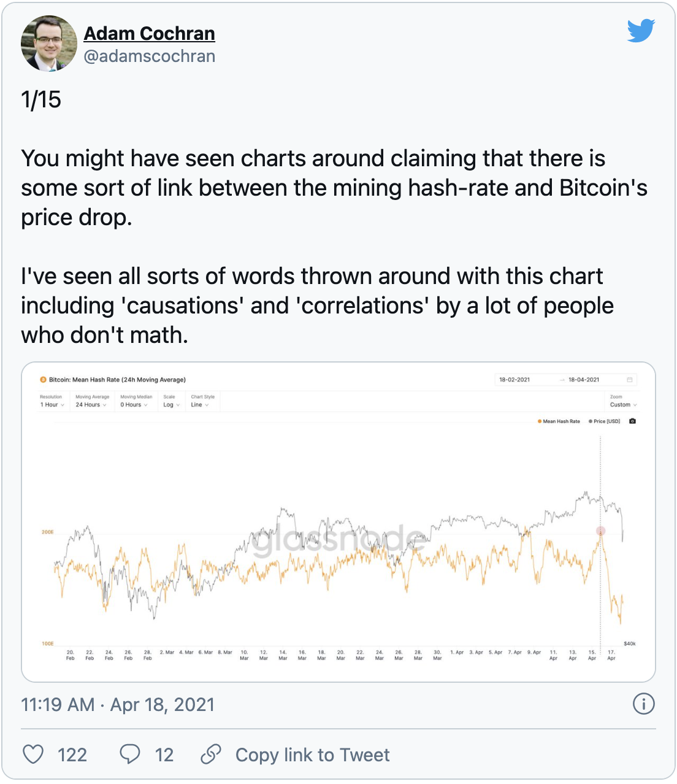
Task: Click the orange Bitcoin icon in chart title
Action: pos(43,380)
